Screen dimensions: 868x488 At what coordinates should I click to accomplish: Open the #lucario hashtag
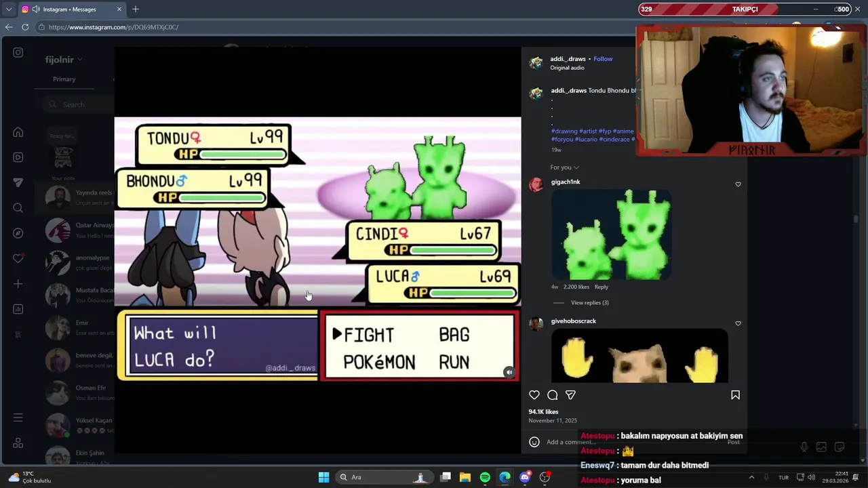(x=586, y=140)
